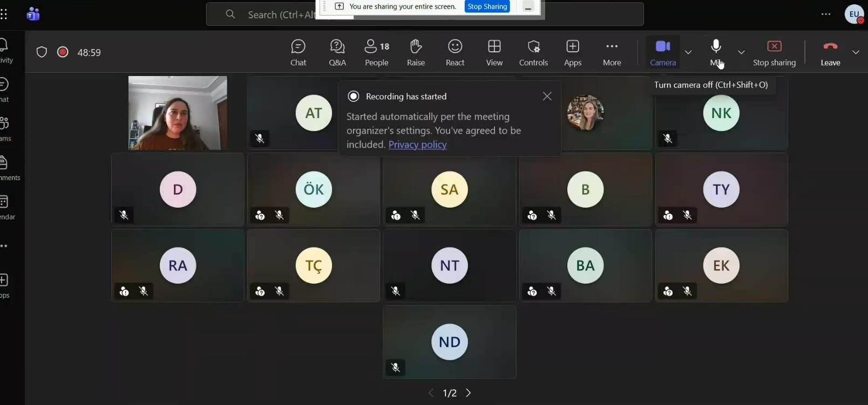The width and height of the screenshot is (868, 405).
Task: Click the red recording indicator icon
Action: (x=63, y=52)
